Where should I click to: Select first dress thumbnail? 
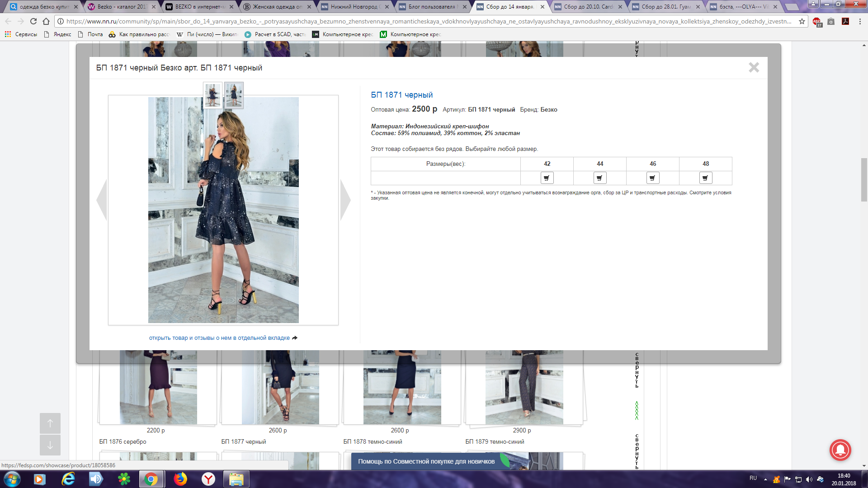[x=212, y=95]
